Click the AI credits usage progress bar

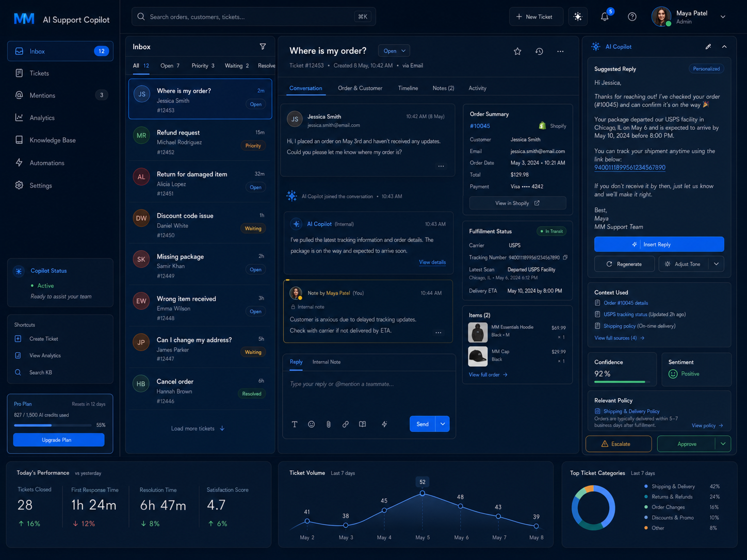pyautogui.click(x=53, y=425)
